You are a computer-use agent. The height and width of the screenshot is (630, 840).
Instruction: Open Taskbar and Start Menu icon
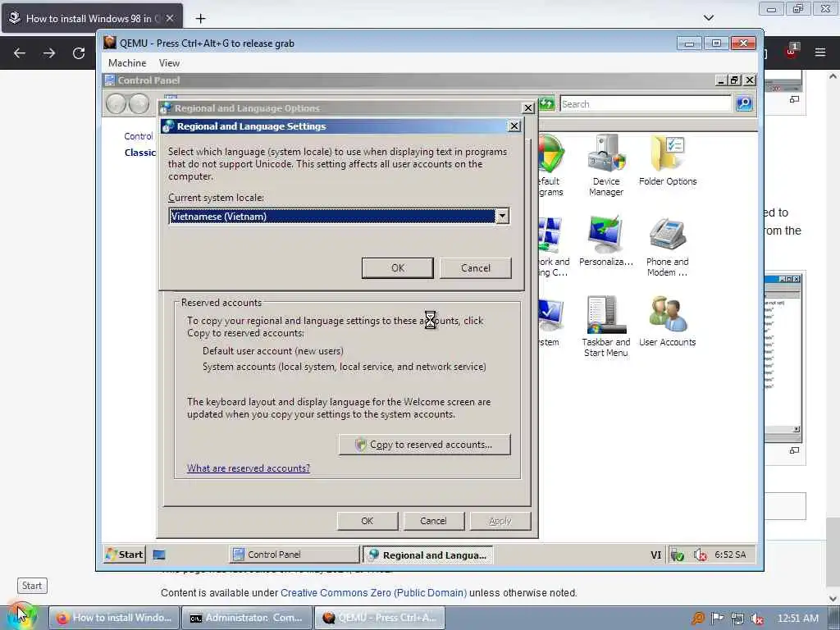click(606, 326)
